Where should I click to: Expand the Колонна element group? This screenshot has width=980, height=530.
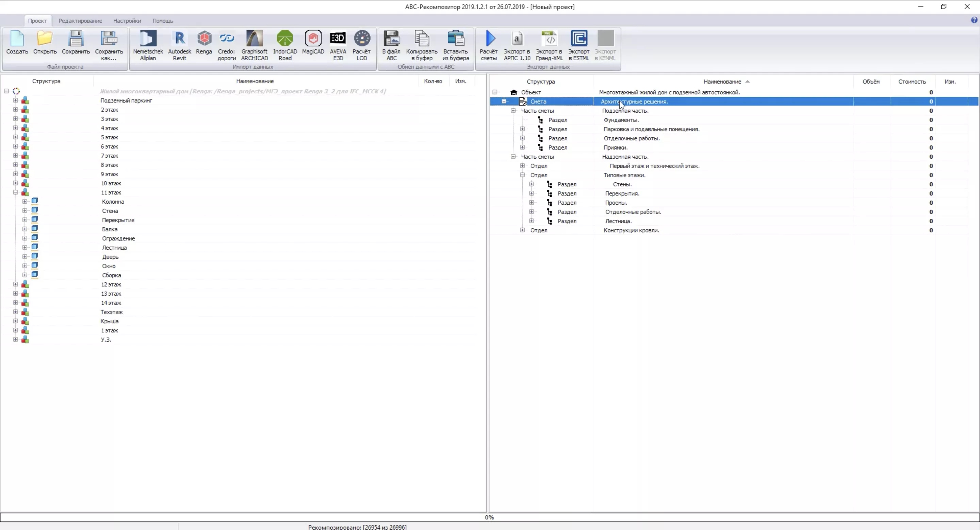[x=25, y=201]
